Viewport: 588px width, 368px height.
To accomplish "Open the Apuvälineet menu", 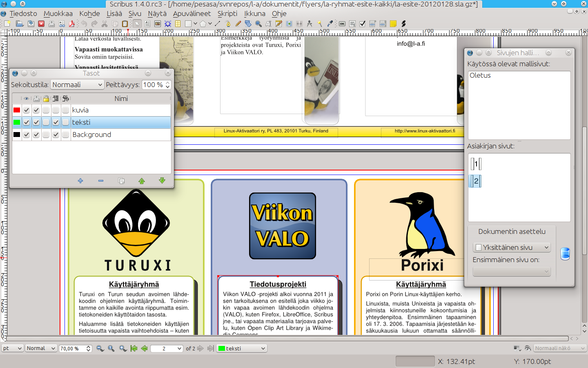I will 192,13.
